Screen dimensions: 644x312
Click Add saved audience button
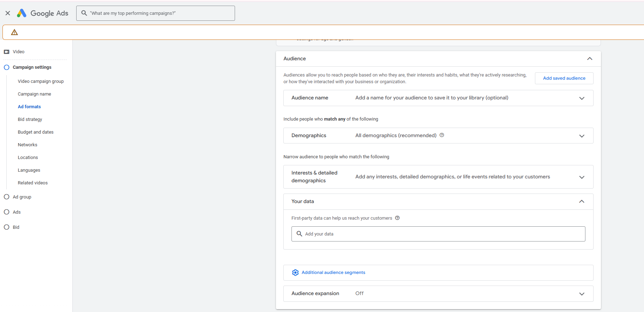click(564, 78)
